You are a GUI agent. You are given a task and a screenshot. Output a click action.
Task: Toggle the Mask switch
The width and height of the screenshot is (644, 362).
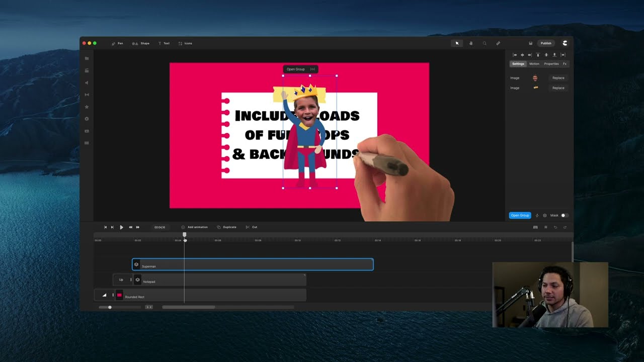(565, 215)
